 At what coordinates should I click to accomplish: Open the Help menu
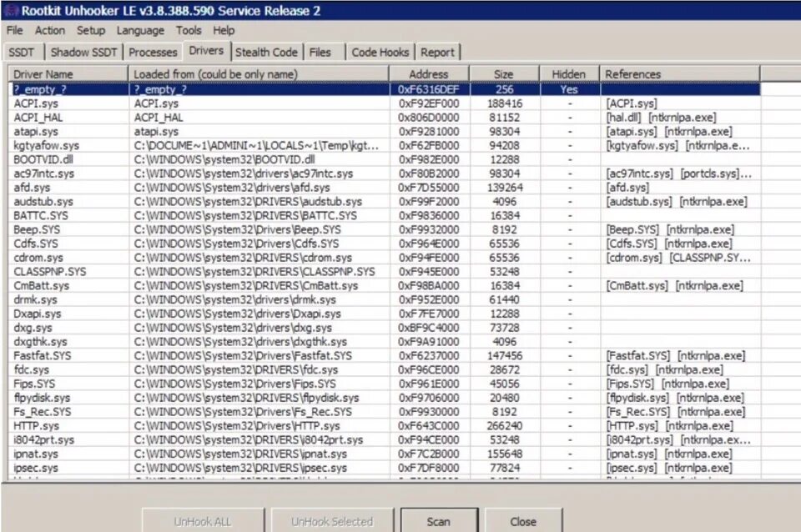pyautogui.click(x=224, y=31)
